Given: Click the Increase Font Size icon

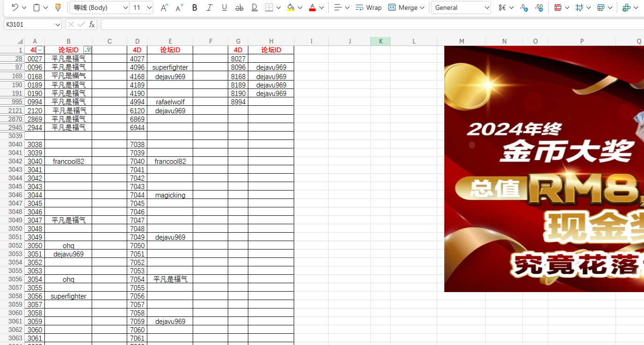Looking at the screenshot, I should pyautogui.click(x=163, y=7).
